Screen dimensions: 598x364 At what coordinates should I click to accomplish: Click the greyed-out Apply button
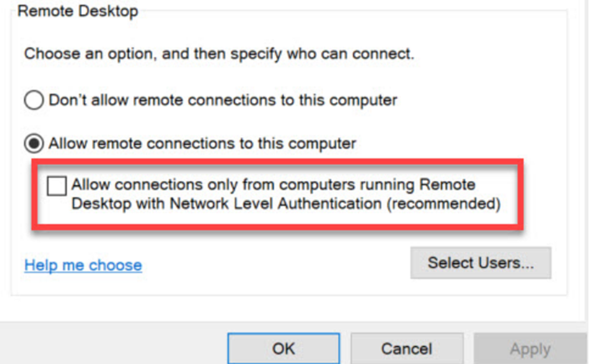[530, 348]
